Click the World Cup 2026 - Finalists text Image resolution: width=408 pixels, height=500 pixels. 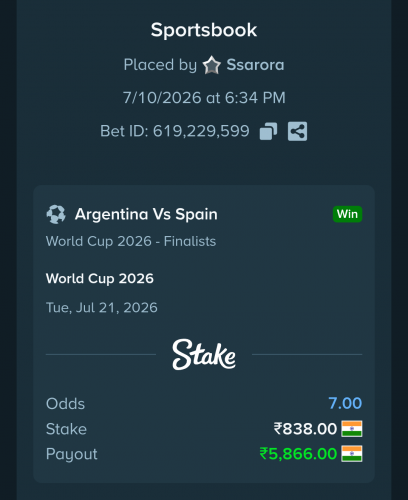click(x=131, y=241)
